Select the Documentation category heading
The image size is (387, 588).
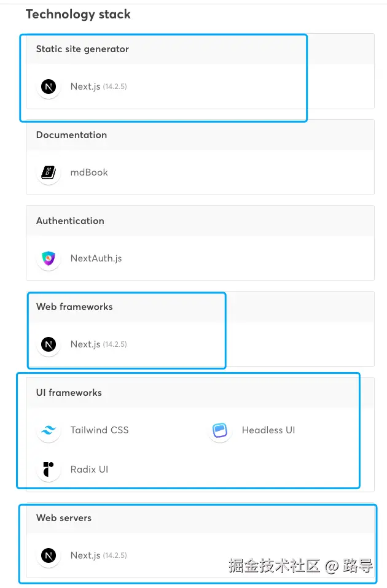(71, 135)
